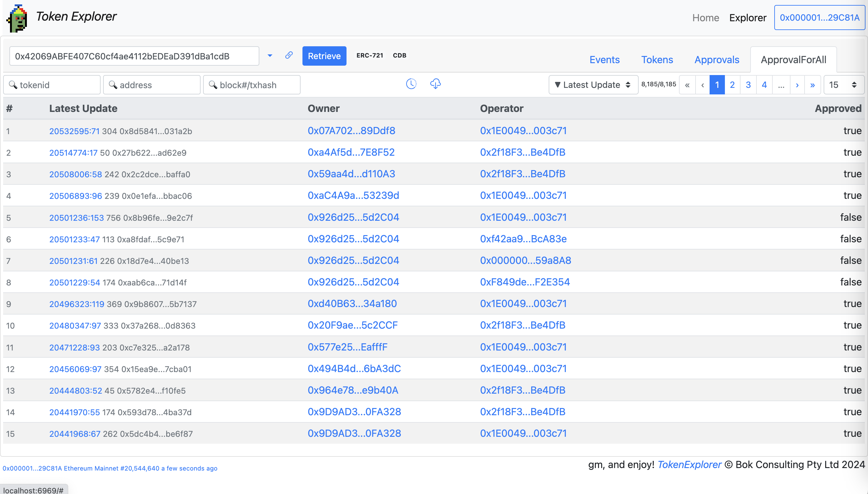Click the tokenid search field
This screenshot has height=494, width=868.
52,85
